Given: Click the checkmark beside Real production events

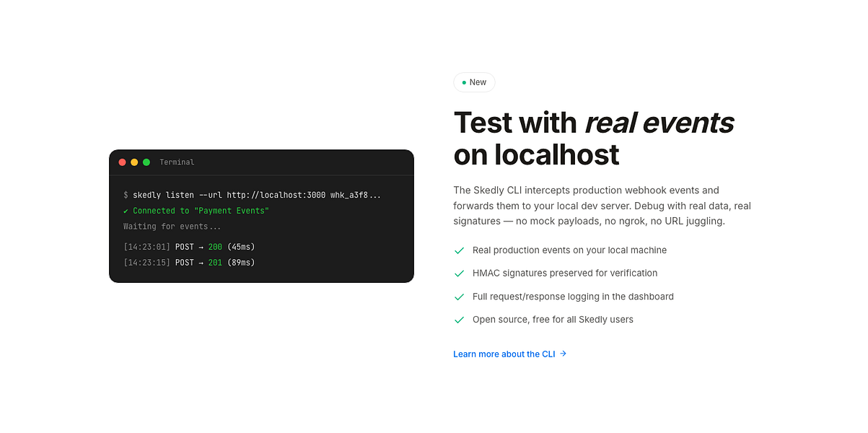Looking at the screenshot, I should 459,250.
